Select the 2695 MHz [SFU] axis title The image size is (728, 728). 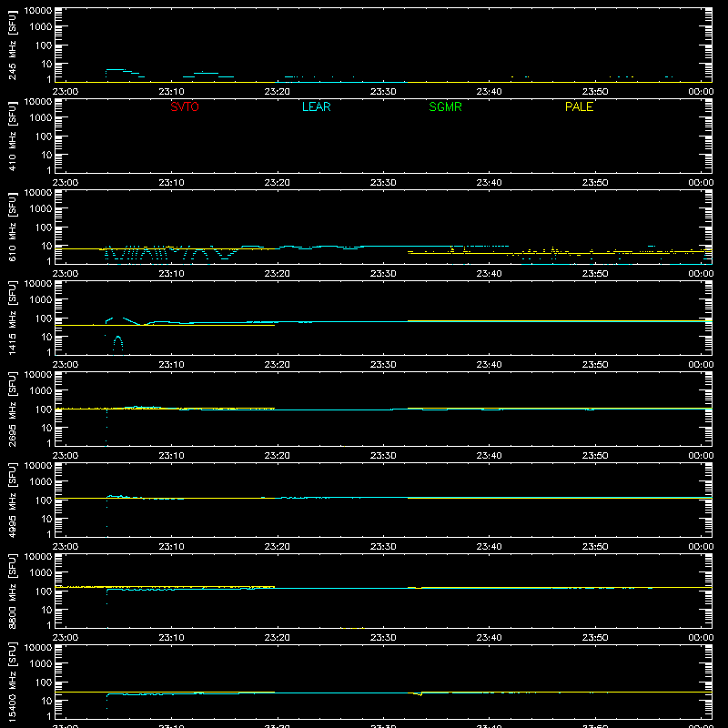coord(12,409)
